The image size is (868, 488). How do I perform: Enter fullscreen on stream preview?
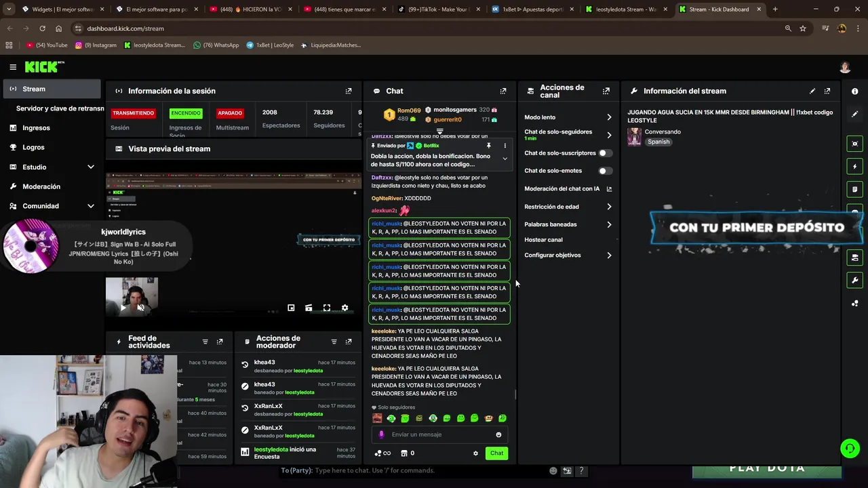tap(327, 308)
